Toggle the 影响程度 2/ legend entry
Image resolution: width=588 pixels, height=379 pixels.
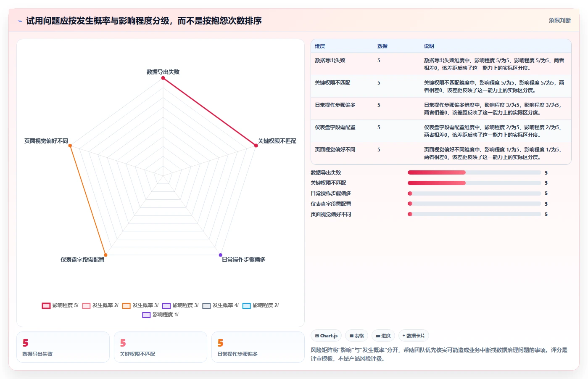coord(261,305)
